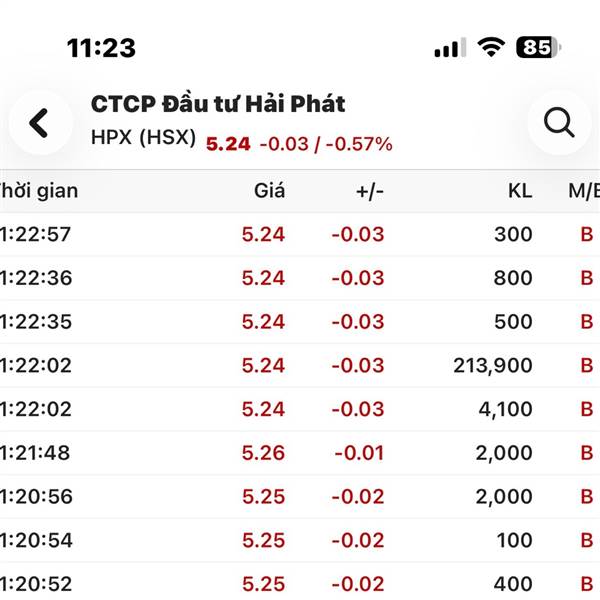
Task: Open the search magnifier icon
Action: tap(559, 123)
